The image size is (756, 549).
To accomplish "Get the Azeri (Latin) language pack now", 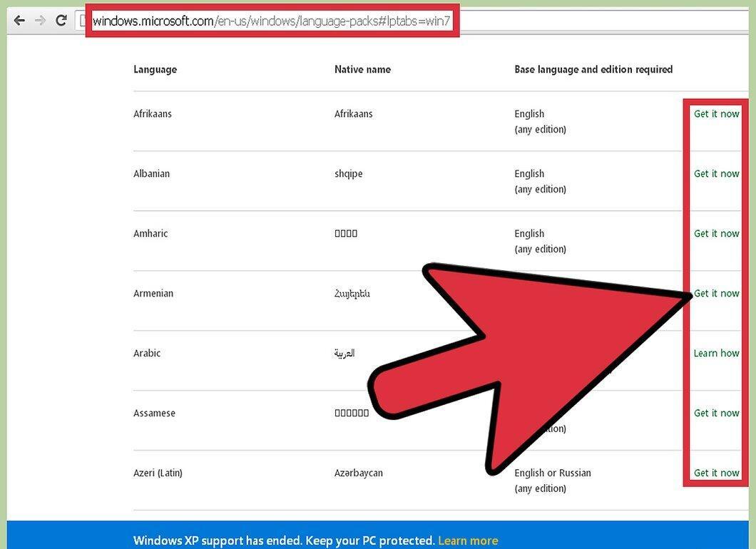I will pos(717,473).
